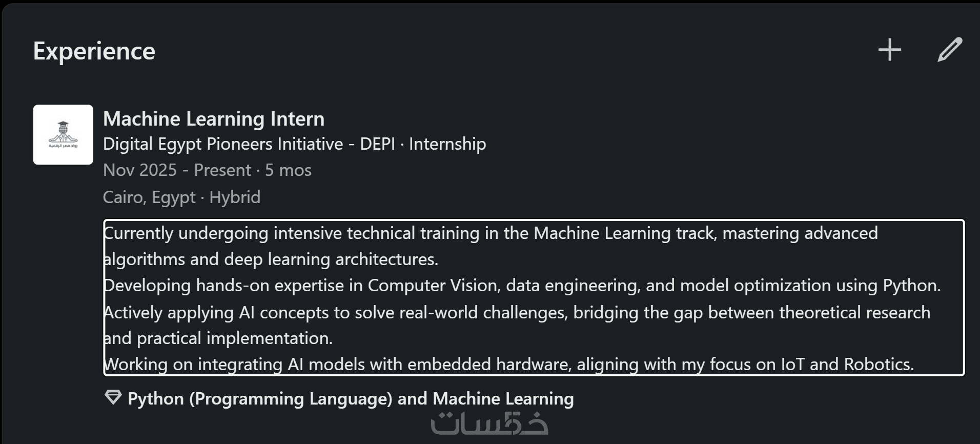Click the "5 mos" duration text
Image resolution: width=980 pixels, height=444 pixels.
click(288, 170)
